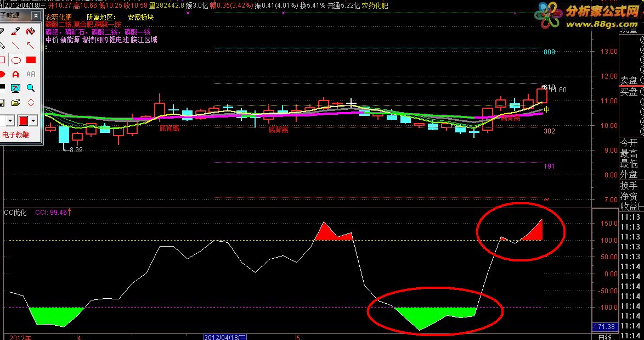Click the monitor screen capture icon
This screenshot has height=340, width=644.
point(15,88)
